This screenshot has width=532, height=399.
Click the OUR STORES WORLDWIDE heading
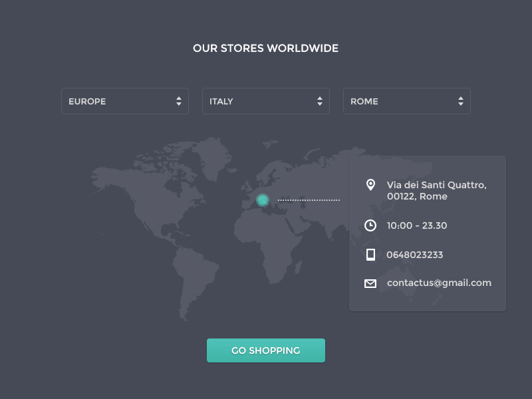[265, 48]
